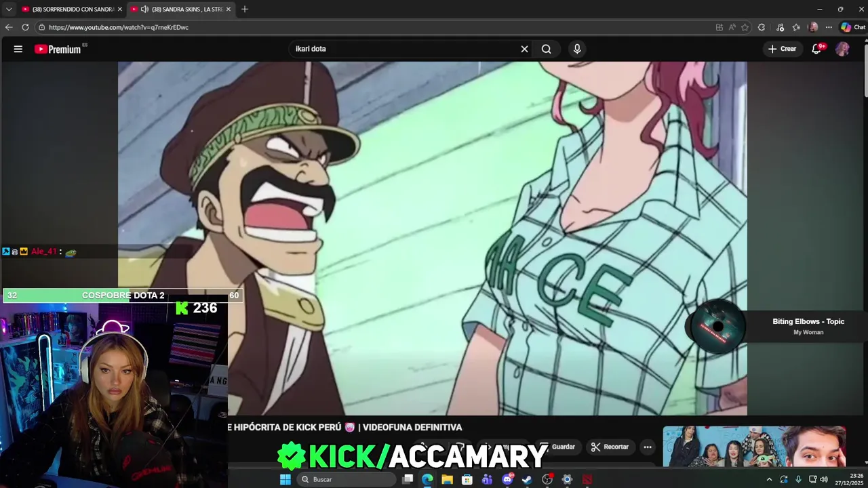Close the SANDRA SKINS tab
The width and height of the screenshot is (868, 488).
229,9
